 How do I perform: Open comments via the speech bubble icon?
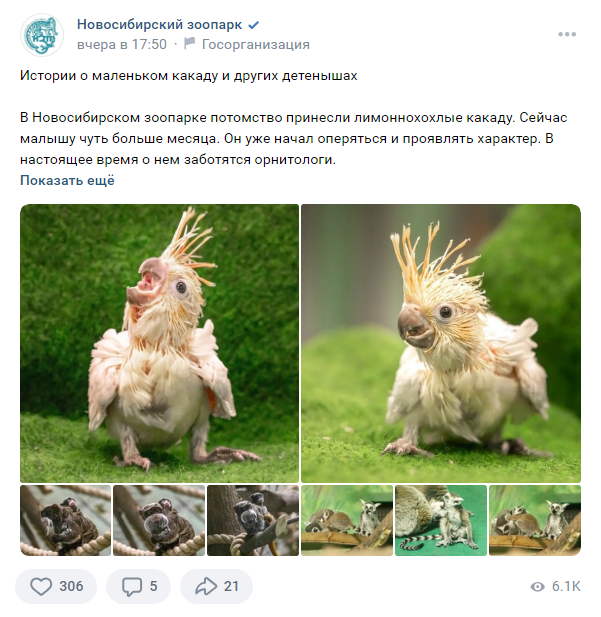[131, 587]
